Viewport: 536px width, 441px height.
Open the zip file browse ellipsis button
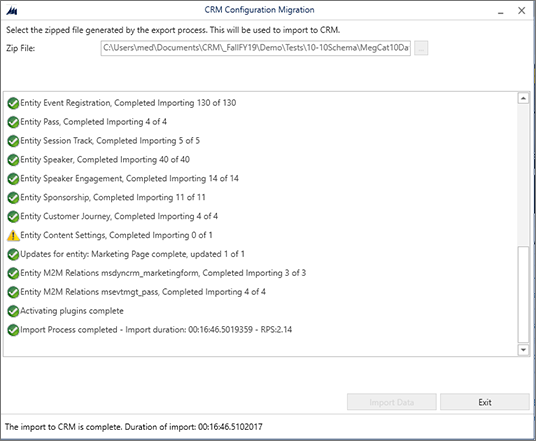[x=421, y=48]
